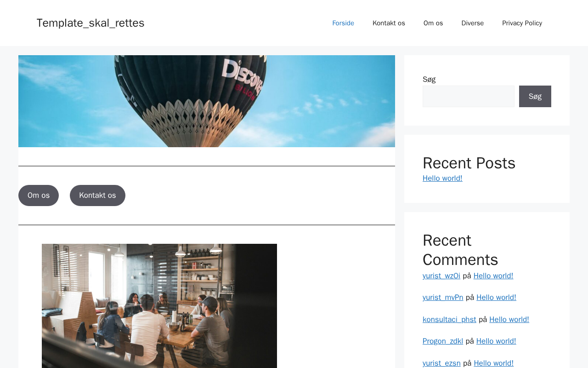The width and height of the screenshot is (588, 368).
Task: Open commenter yurist_wzOi's profile link
Action: point(441,276)
